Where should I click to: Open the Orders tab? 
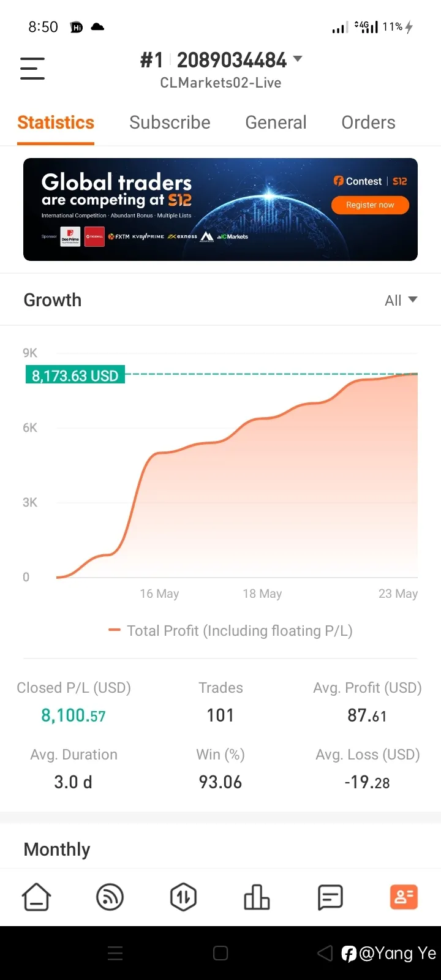pos(368,123)
